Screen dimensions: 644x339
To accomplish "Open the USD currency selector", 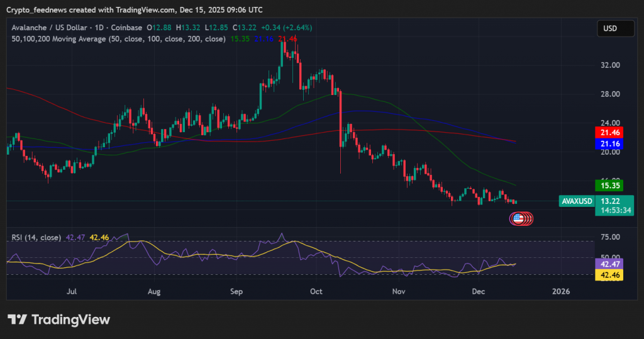I will [610, 28].
